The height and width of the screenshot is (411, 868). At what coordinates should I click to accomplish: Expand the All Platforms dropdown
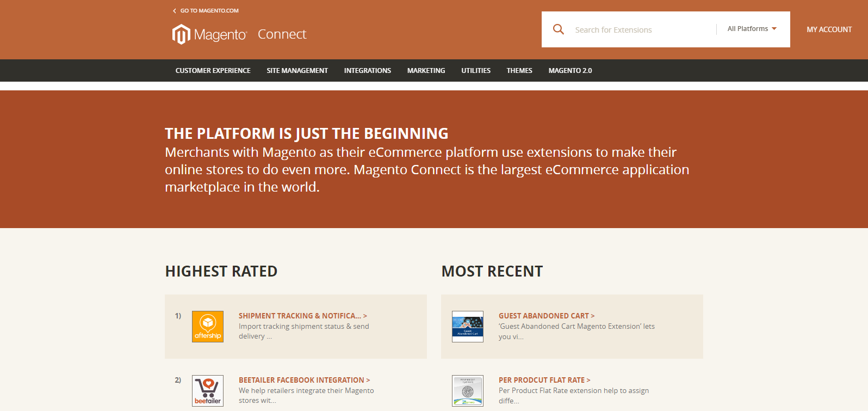(752, 29)
